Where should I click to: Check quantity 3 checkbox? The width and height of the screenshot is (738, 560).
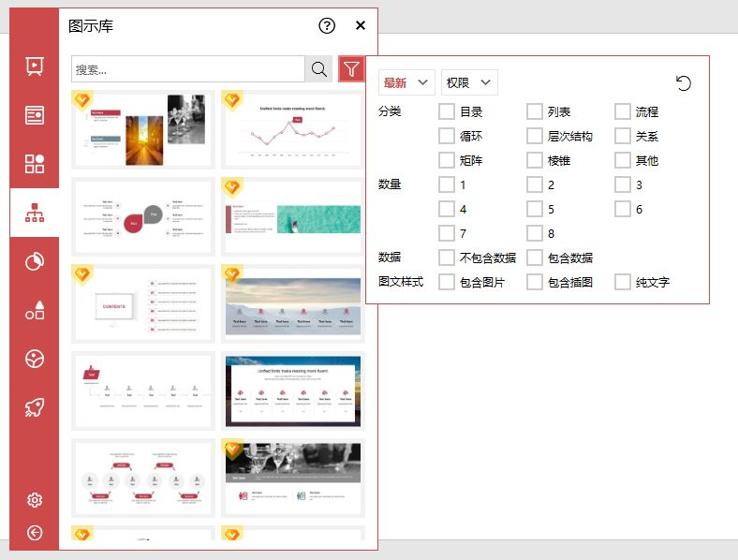(x=622, y=184)
